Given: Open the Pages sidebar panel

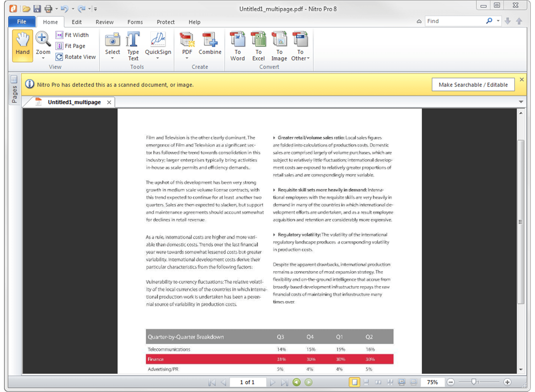Looking at the screenshot, I should coord(14,89).
